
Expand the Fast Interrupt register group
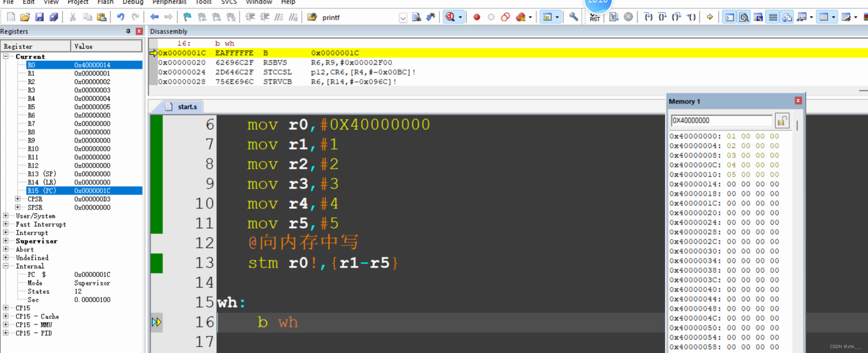pyautogui.click(x=6, y=224)
